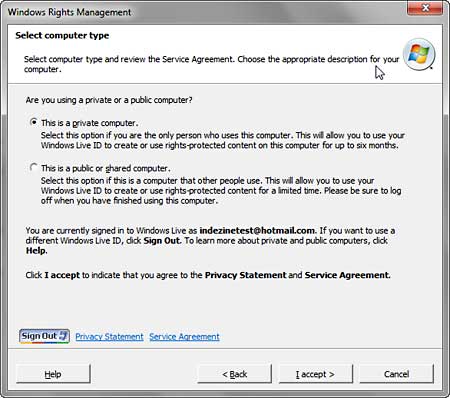The image size is (450, 398).
Task: Close the dialog with the red X button
Action: tap(425, 8)
